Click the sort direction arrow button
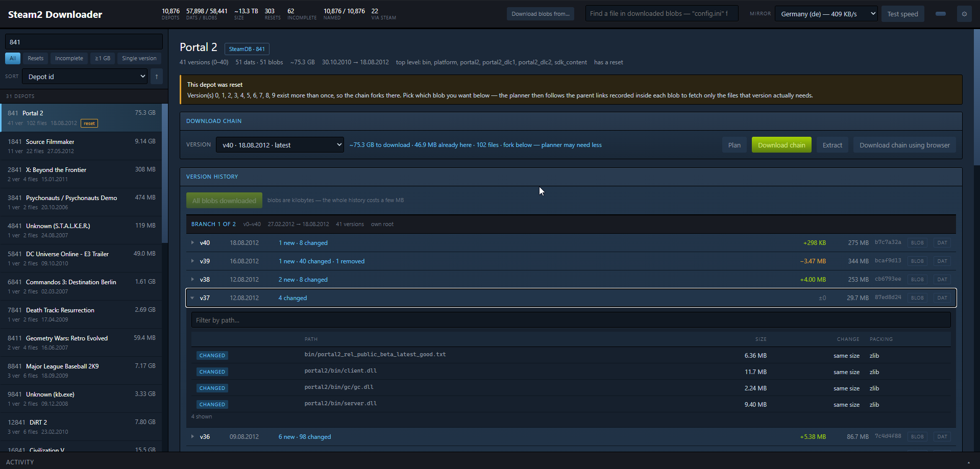This screenshot has width=980, height=469. [157, 77]
